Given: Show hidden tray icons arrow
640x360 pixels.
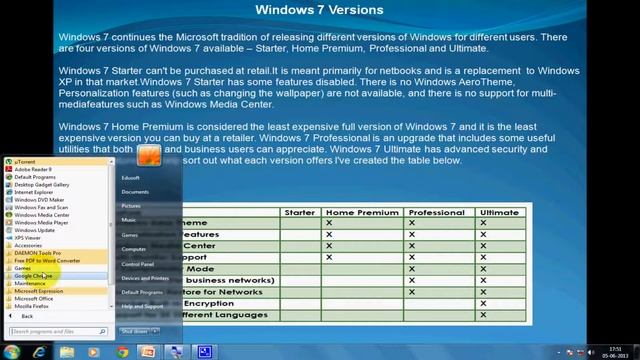Looking at the screenshot, I should click(558, 352).
